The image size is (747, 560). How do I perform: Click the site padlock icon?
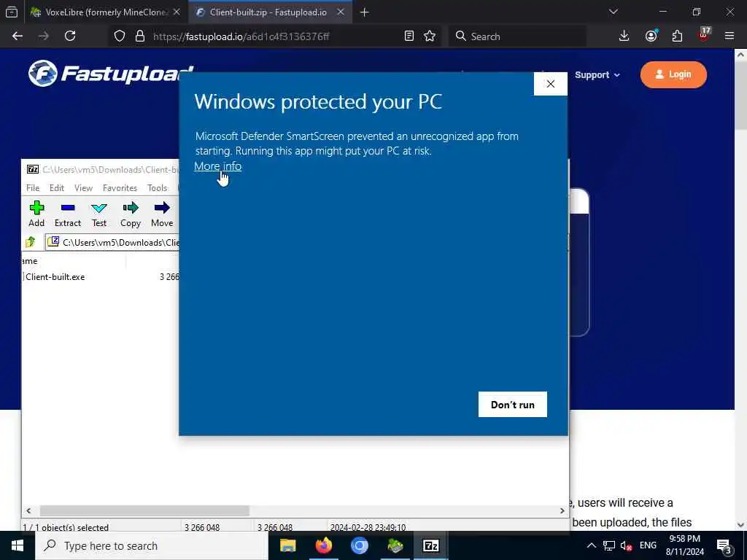click(x=139, y=36)
